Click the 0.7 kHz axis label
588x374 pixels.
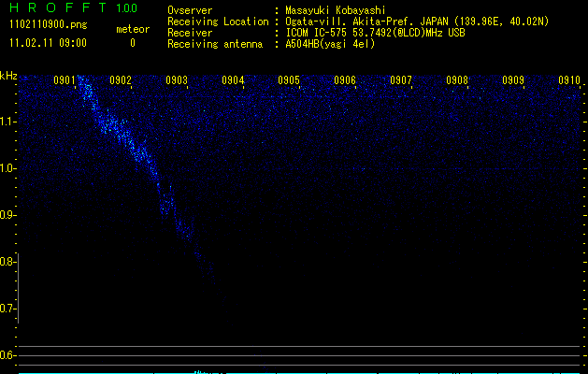(x=7, y=309)
